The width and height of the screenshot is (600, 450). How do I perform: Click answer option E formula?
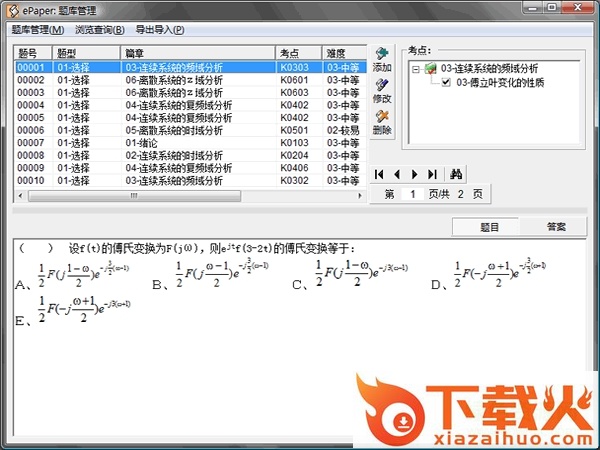coord(84,309)
